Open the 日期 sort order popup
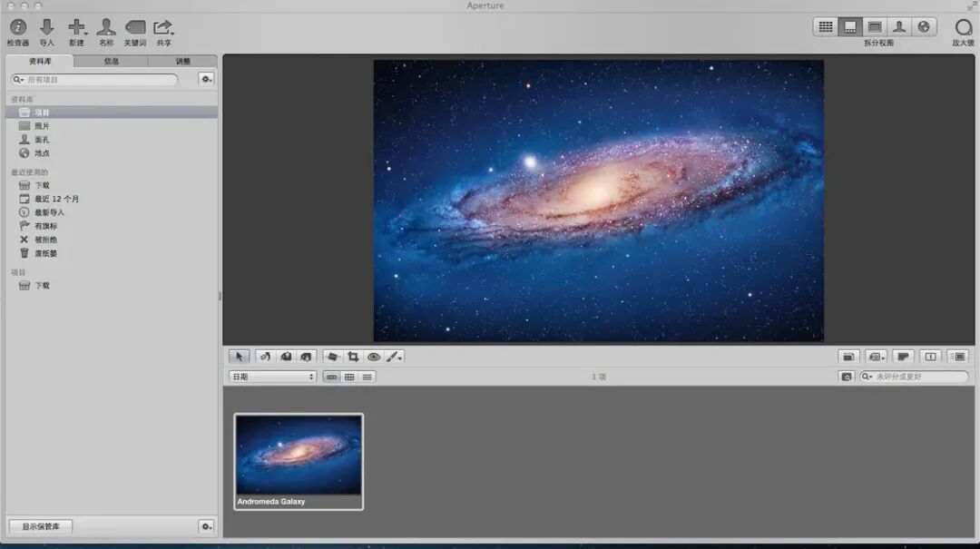 pyautogui.click(x=272, y=377)
